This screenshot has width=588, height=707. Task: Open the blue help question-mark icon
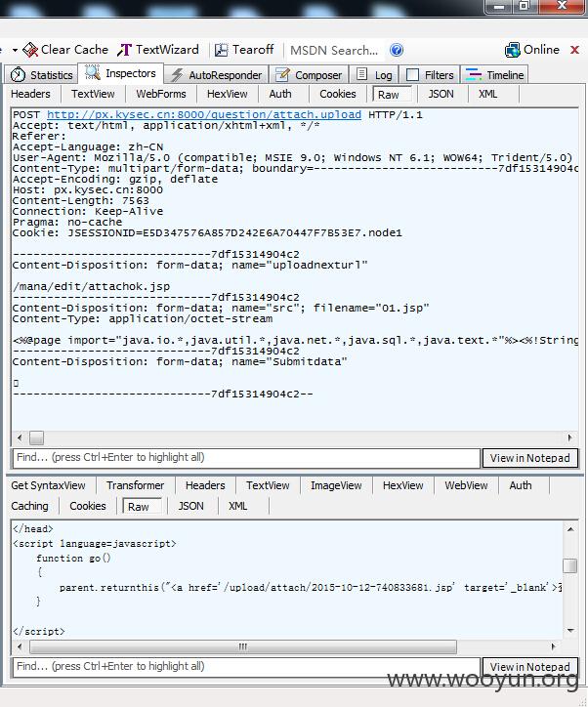397,50
